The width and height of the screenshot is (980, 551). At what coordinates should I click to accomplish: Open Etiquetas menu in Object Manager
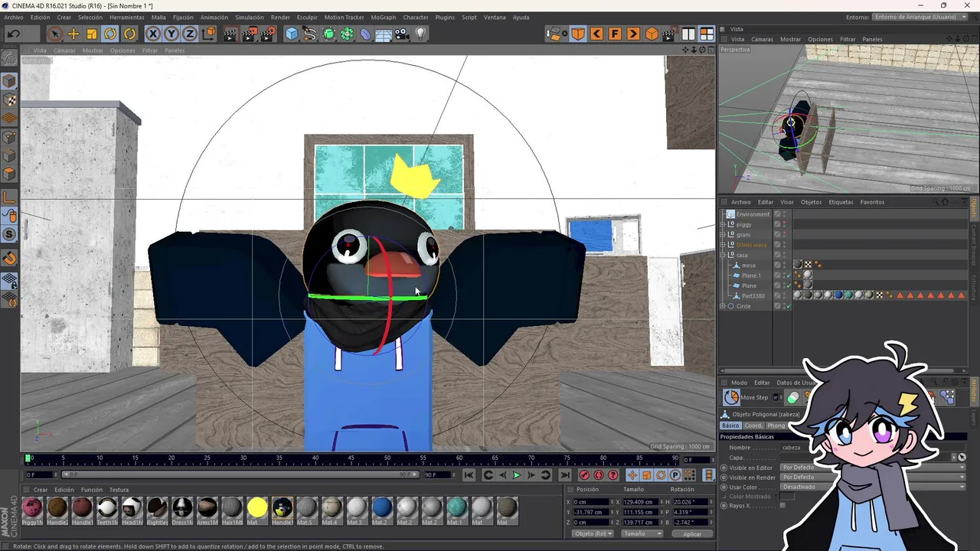pos(841,202)
